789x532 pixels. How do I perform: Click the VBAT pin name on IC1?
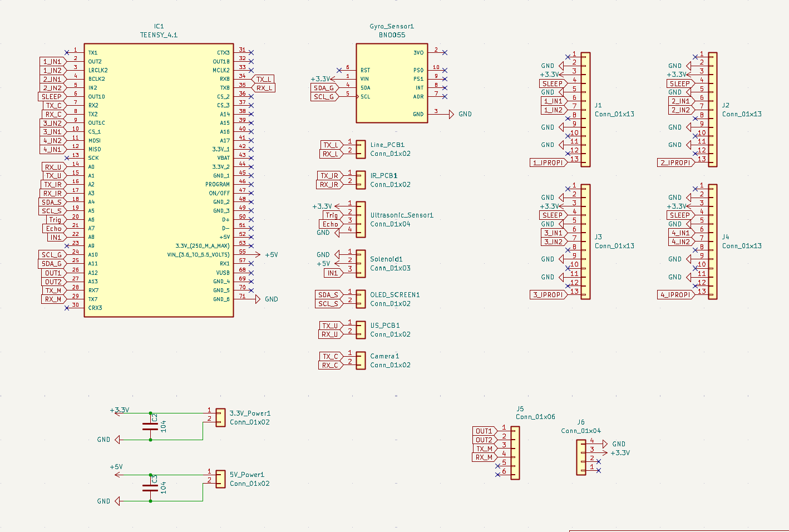click(223, 157)
